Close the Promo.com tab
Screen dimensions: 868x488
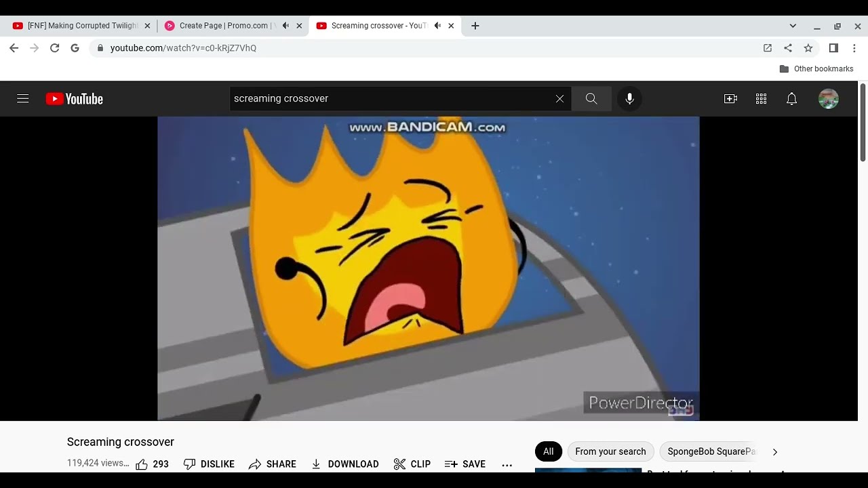click(x=299, y=26)
